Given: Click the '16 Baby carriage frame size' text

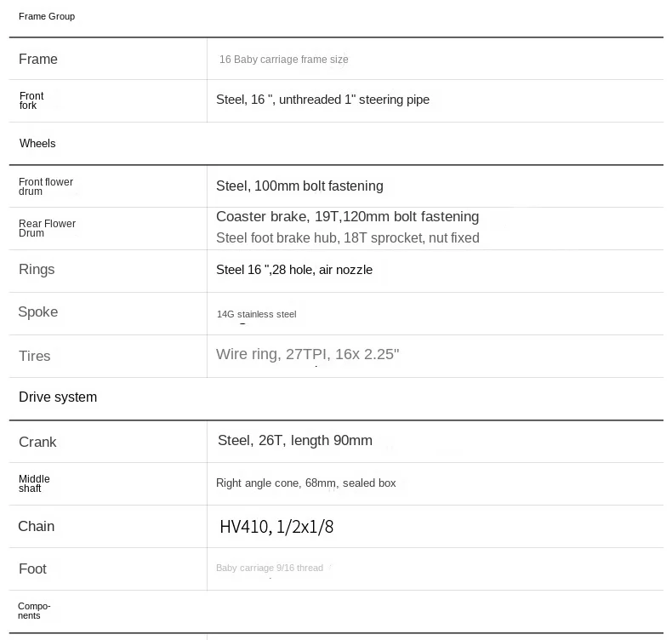Looking at the screenshot, I should [284, 60].
